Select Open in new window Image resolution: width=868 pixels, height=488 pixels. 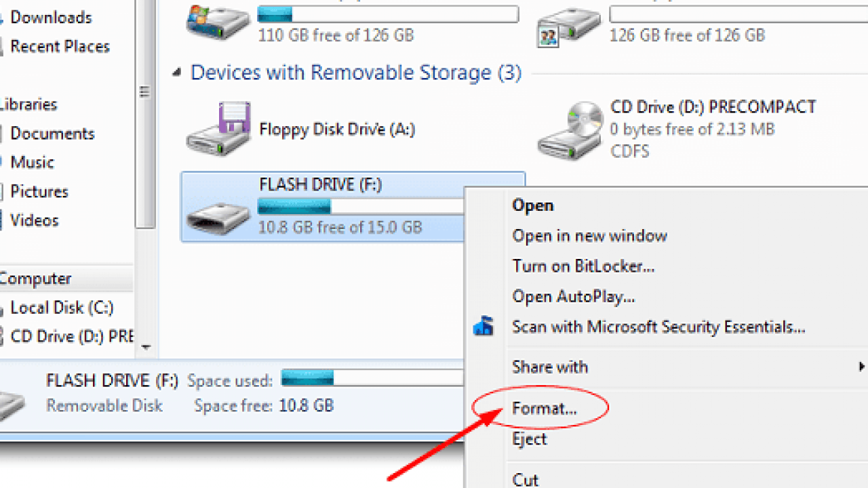(590, 236)
